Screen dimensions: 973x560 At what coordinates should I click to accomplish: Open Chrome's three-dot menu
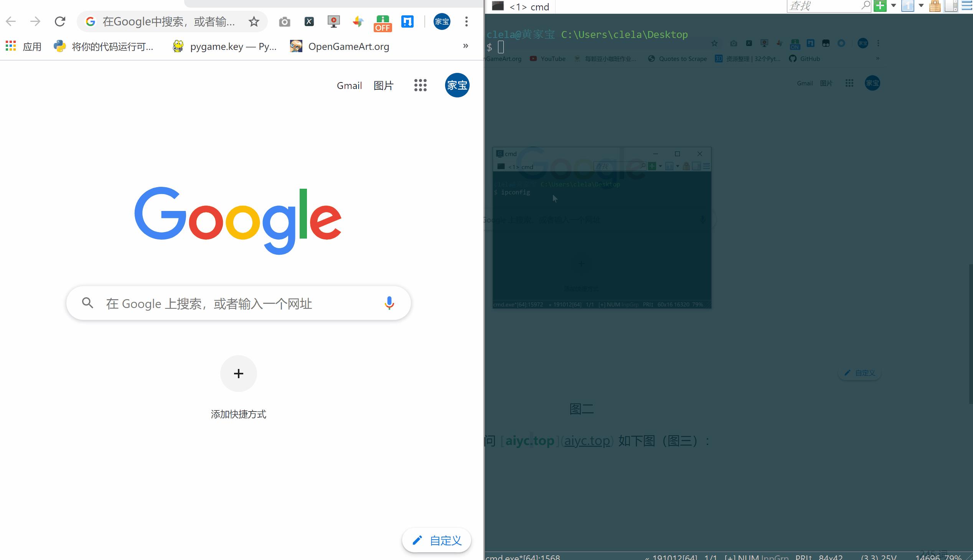pyautogui.click(x=466, y=21)
